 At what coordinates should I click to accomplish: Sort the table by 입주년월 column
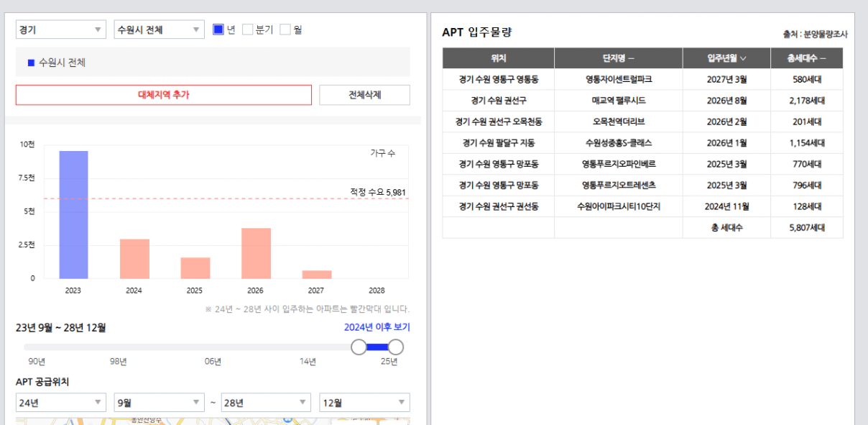click(x=726, y=58)
